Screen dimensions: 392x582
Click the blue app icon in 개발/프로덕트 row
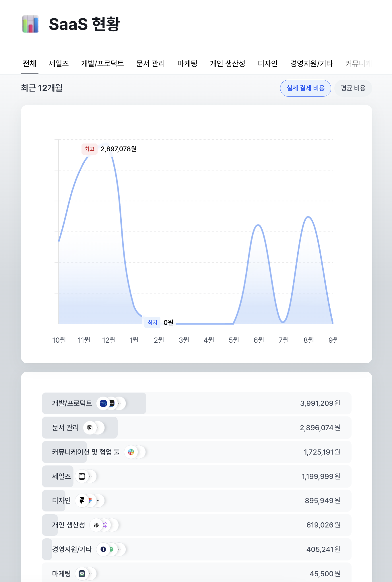coord(103,403)
